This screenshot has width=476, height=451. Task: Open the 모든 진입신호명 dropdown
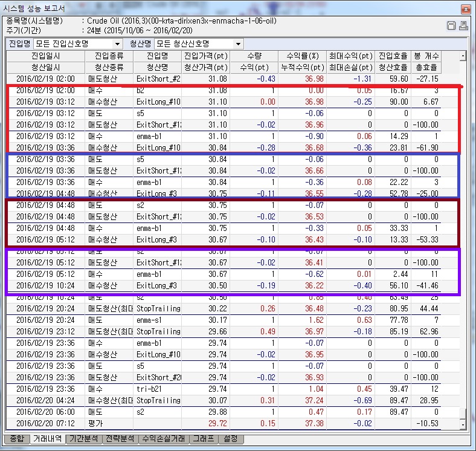(x=117, y=44)
